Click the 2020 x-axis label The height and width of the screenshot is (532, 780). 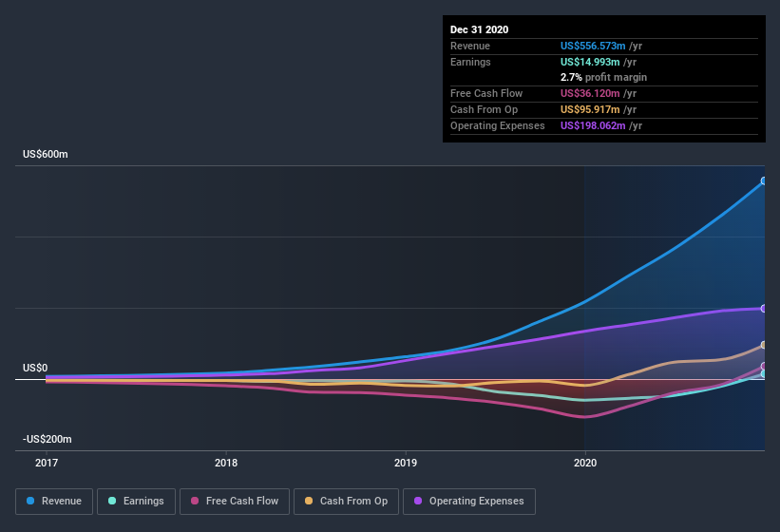point(585,463)
